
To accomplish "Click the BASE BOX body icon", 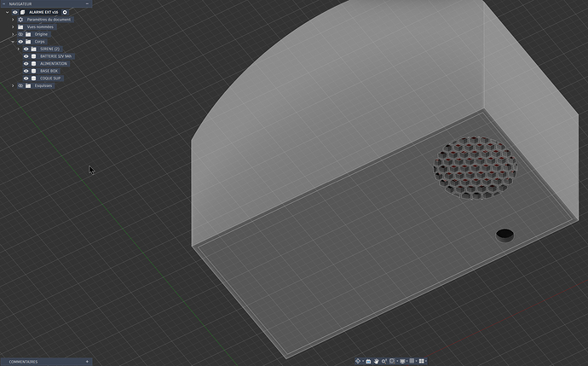I will 33,71.
